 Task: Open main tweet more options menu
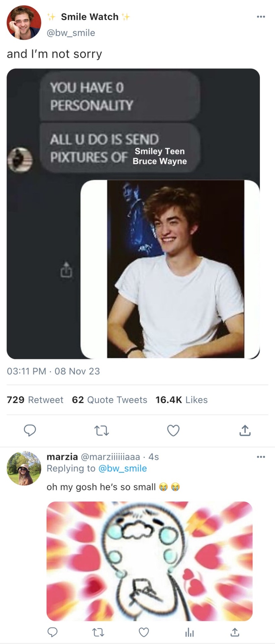261,16
